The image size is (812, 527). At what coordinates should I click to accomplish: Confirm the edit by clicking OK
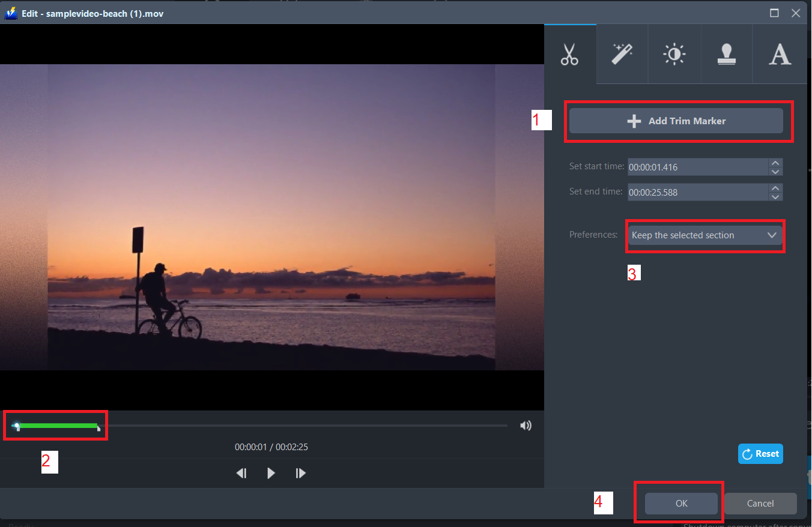tap(681, 504)
